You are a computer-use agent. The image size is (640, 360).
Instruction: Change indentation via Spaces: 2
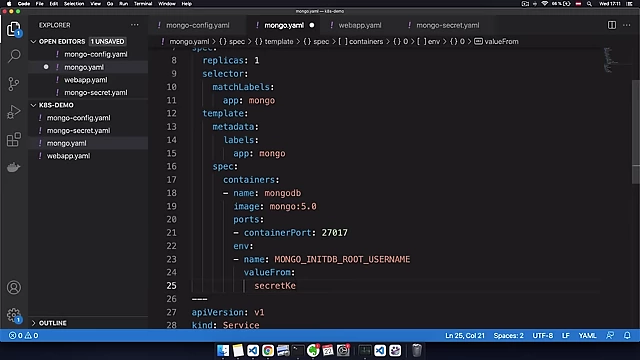[508, 336]
